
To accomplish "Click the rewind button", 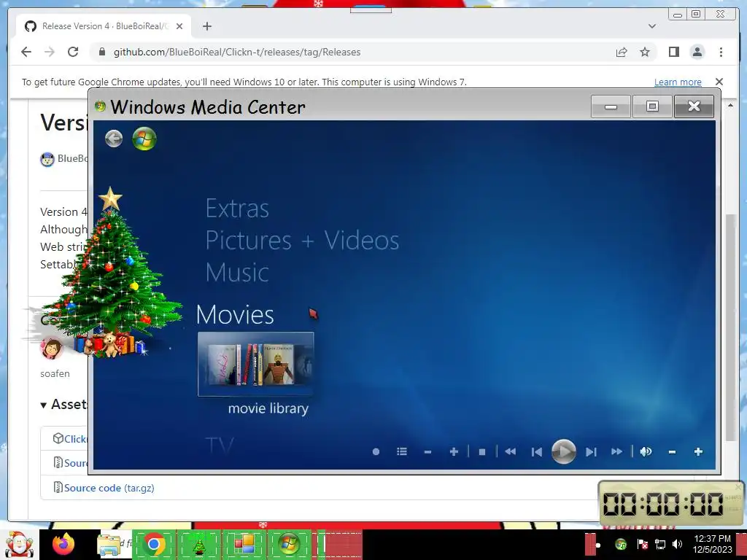I will pyautogui.click(x=510, y=451).
